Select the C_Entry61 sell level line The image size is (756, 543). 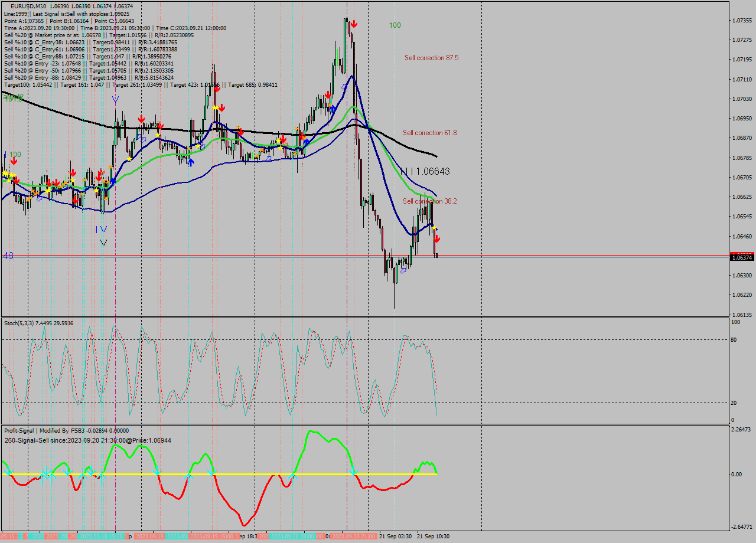click(90, 49)
